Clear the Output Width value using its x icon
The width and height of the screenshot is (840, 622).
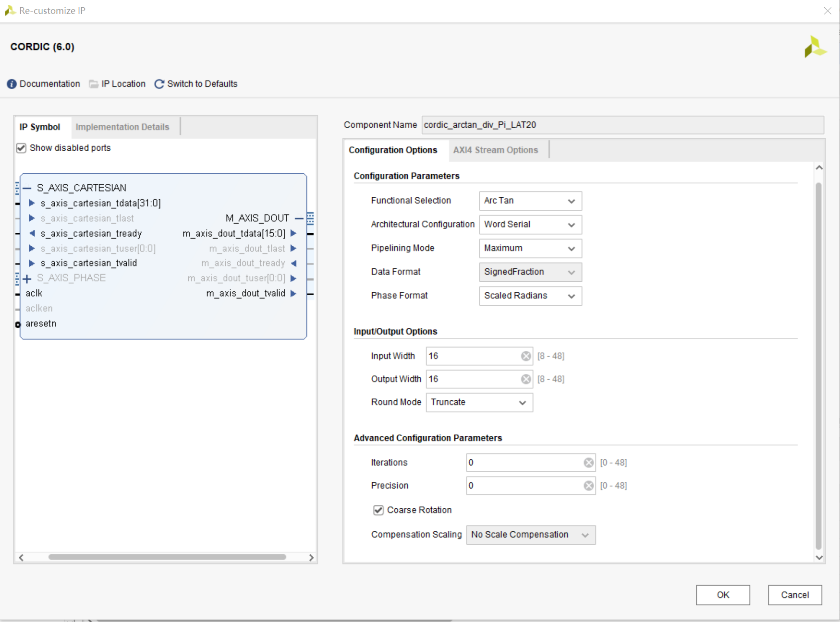tap(526, 379)
